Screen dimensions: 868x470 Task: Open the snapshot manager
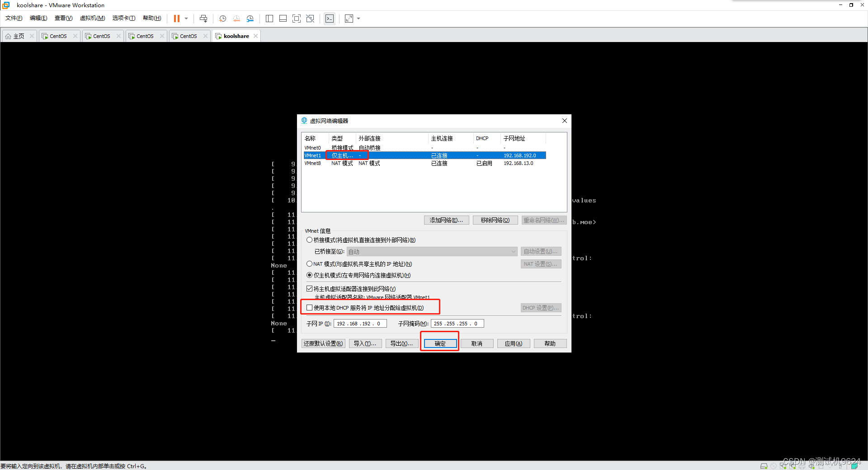click(250, 19)
